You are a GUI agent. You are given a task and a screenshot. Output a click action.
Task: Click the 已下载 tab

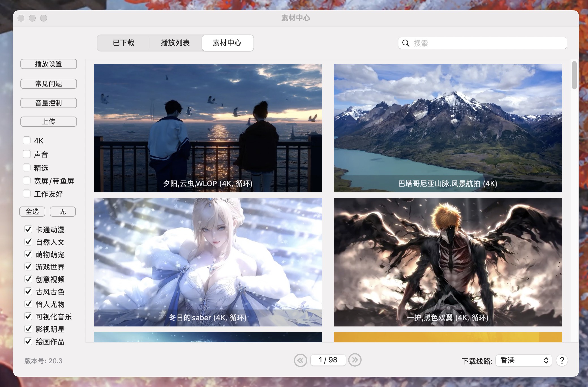tap(124, 43)
